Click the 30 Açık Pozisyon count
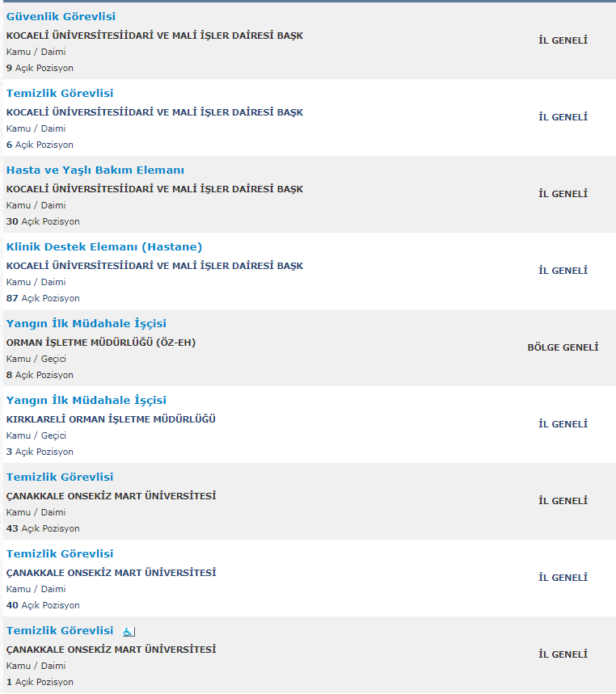This screenshot has width=616, height=694. pos(43,221)
